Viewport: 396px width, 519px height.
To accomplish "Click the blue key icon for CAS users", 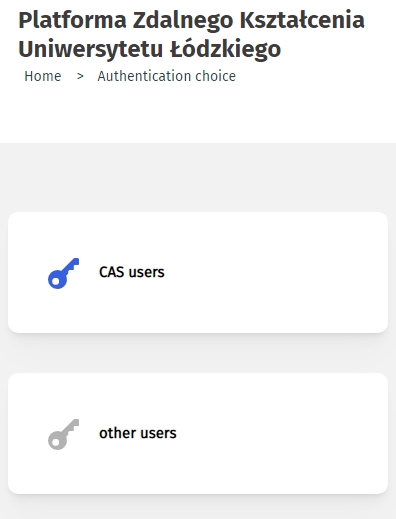I will (x=63, y=273).
